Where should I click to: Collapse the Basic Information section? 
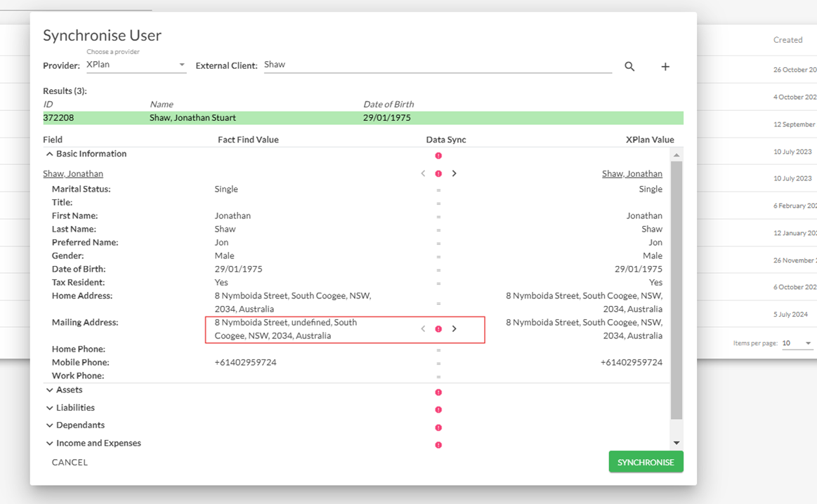(49, 154)
